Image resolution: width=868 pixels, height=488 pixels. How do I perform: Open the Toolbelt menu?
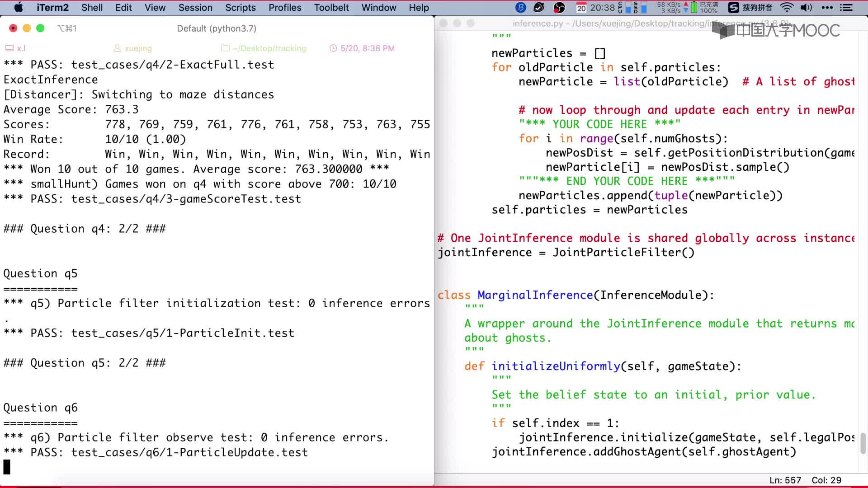(x=331, y=7)
